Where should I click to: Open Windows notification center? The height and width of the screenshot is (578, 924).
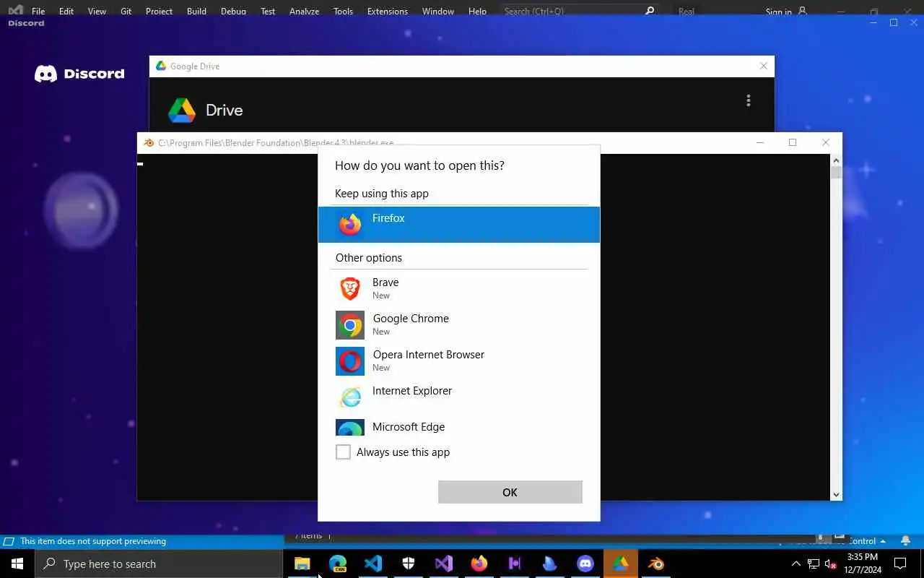pyautogui.click(x=900, y=564)
